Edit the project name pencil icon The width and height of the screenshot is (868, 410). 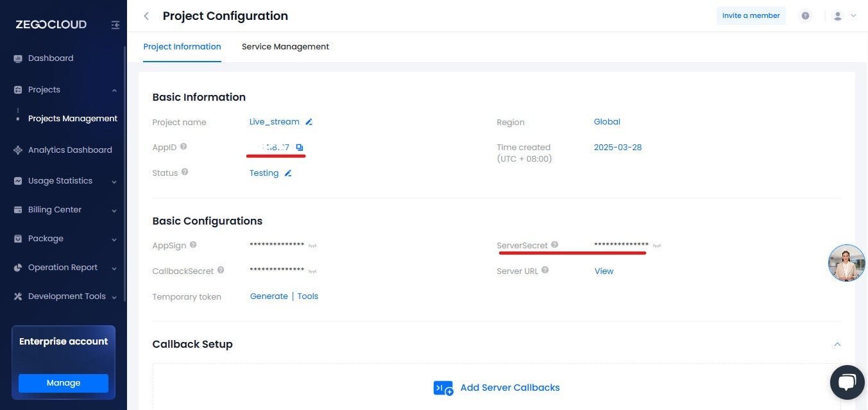[309, 122]
